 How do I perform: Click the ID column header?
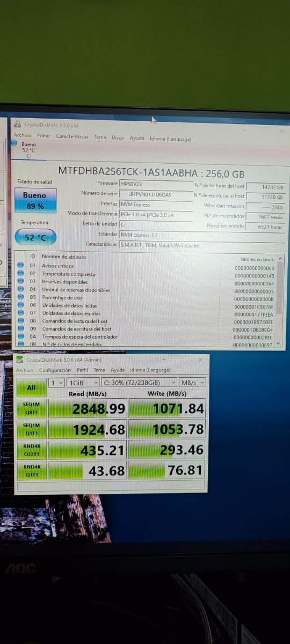point(33,256)
